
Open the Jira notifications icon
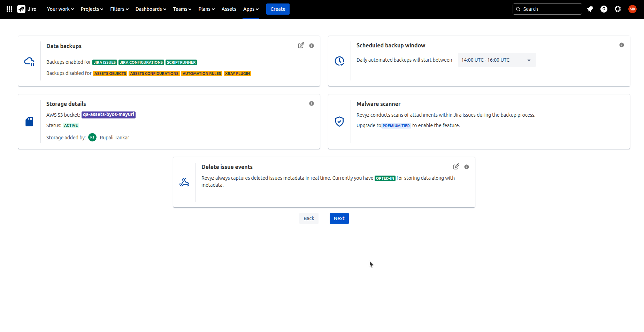590,9
